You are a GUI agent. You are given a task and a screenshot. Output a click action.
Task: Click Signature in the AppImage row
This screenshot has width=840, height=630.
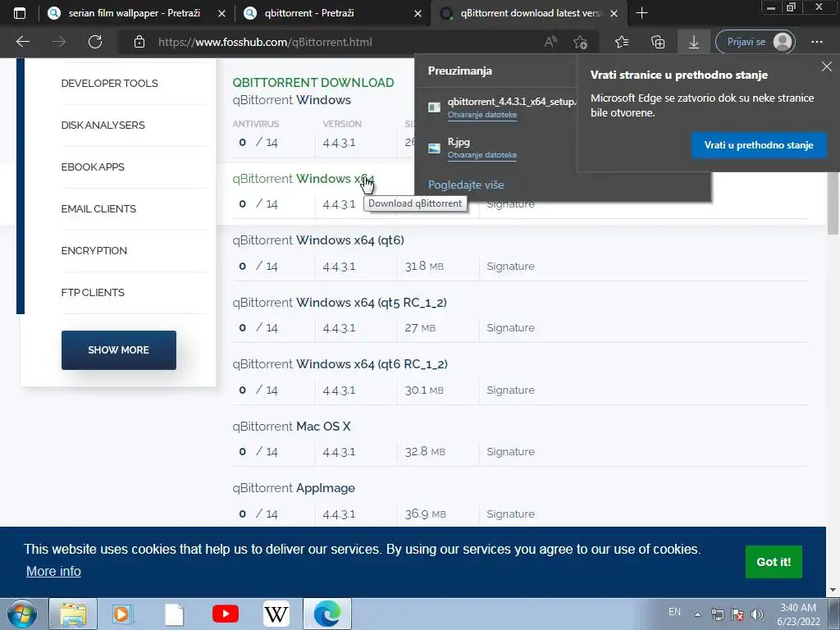pos(510,514)
